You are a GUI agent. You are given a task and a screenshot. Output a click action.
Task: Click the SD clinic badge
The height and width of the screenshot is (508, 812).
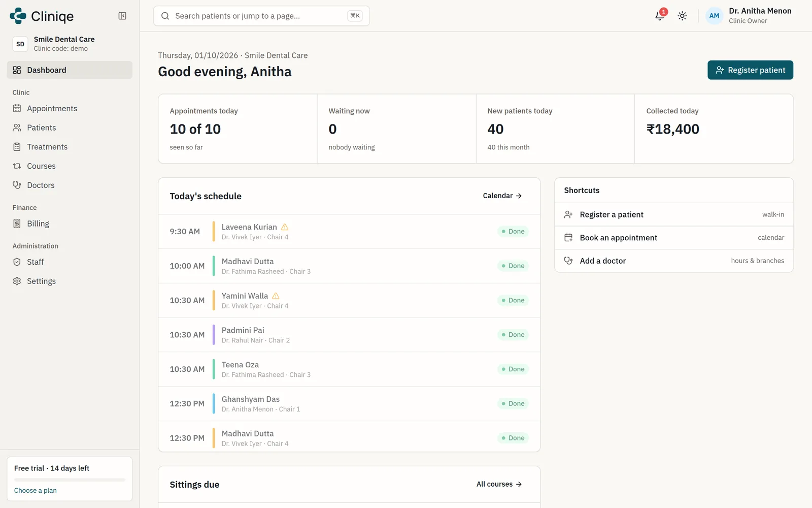point(20,44)
